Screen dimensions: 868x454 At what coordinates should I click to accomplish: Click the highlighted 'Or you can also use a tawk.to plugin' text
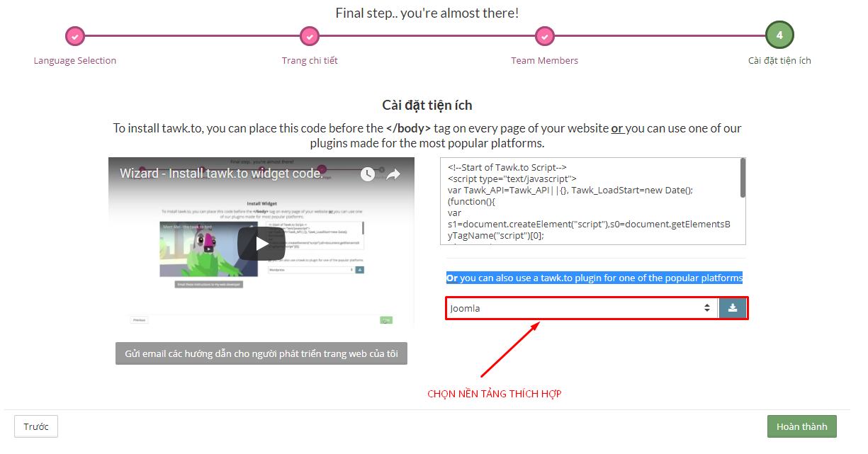click(x=594, y=278)
